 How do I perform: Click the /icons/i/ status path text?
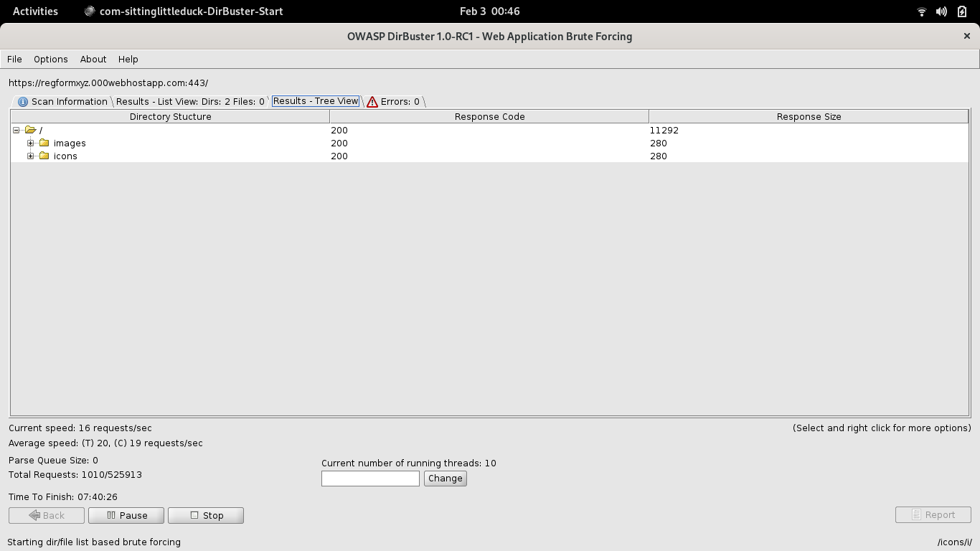[955, 542]
